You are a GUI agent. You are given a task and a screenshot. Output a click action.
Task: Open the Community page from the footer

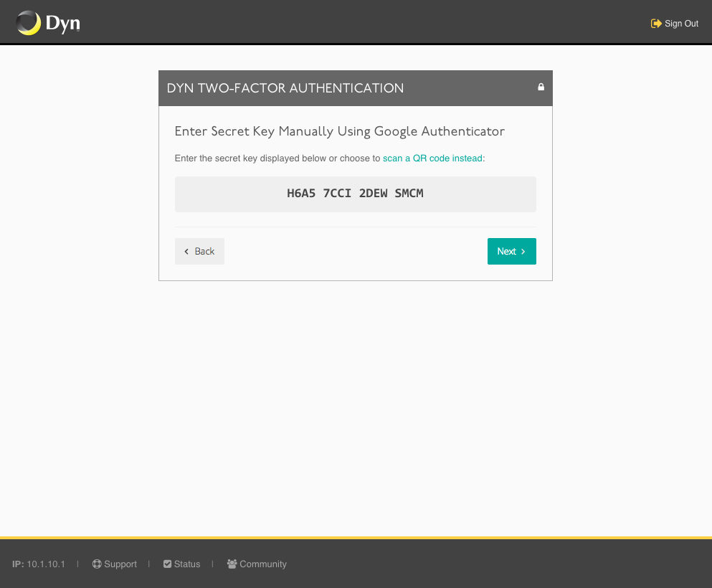(264, 564)
